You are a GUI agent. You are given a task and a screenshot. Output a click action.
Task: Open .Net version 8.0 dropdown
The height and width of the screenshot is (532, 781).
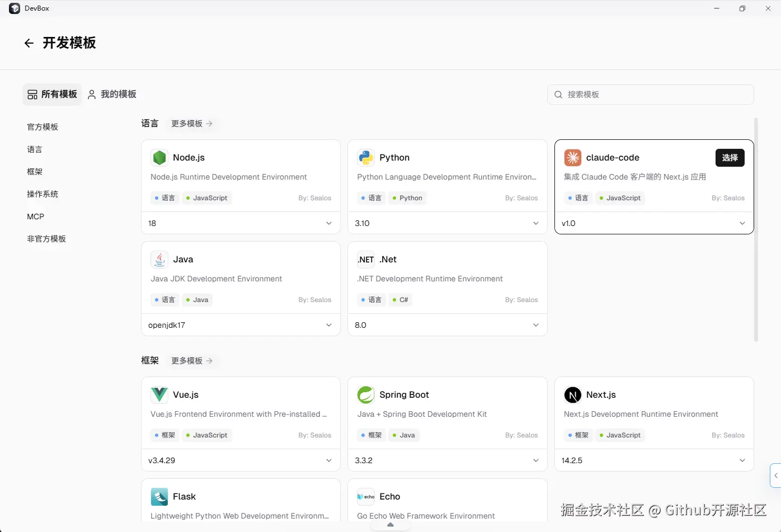click(448, 325)
